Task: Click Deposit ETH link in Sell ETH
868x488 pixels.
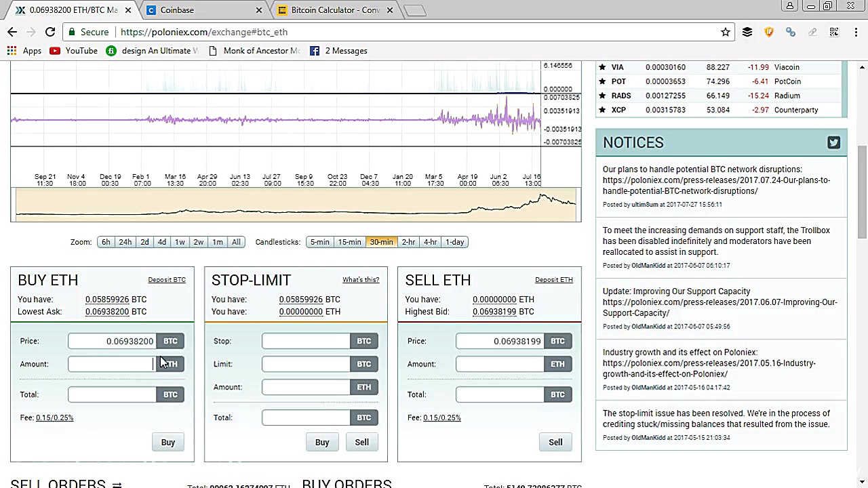Action: coord(554,280)
